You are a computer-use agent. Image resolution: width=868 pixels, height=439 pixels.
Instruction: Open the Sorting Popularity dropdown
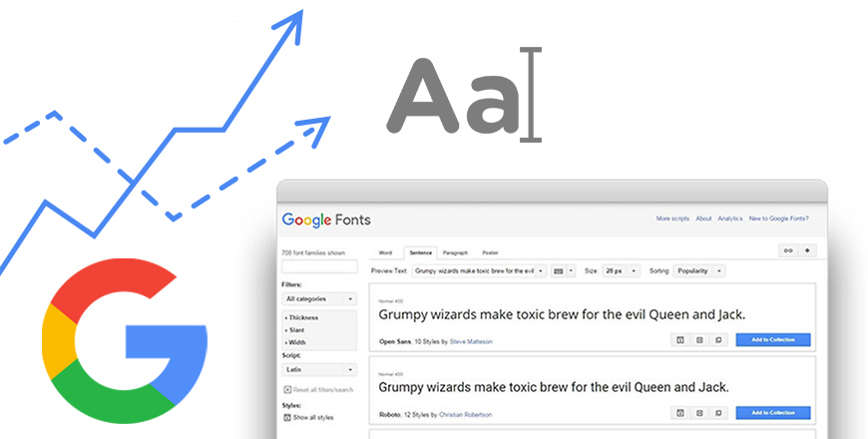(x=699, y=270)
